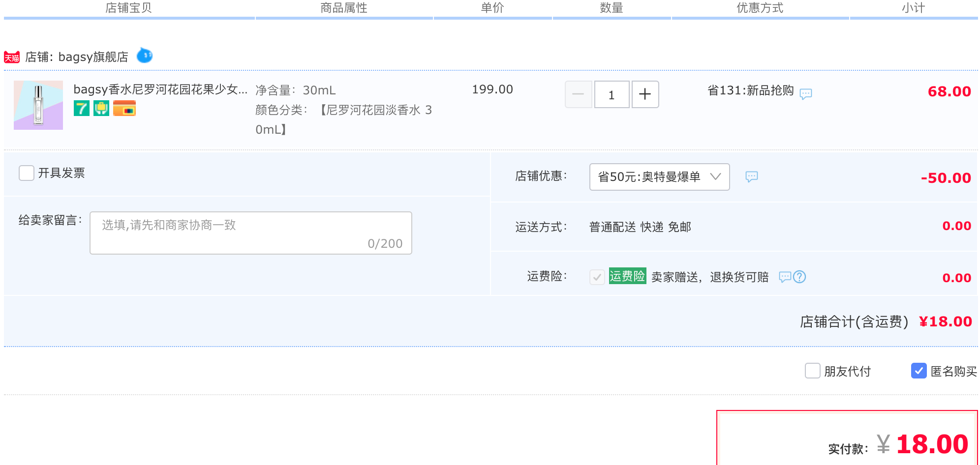Click the unit price 199.00
980x465 pixels.
492,89
